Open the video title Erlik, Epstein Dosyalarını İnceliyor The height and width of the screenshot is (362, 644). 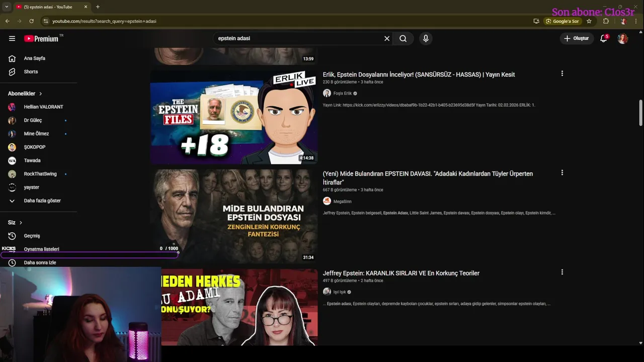pos(419,74)
